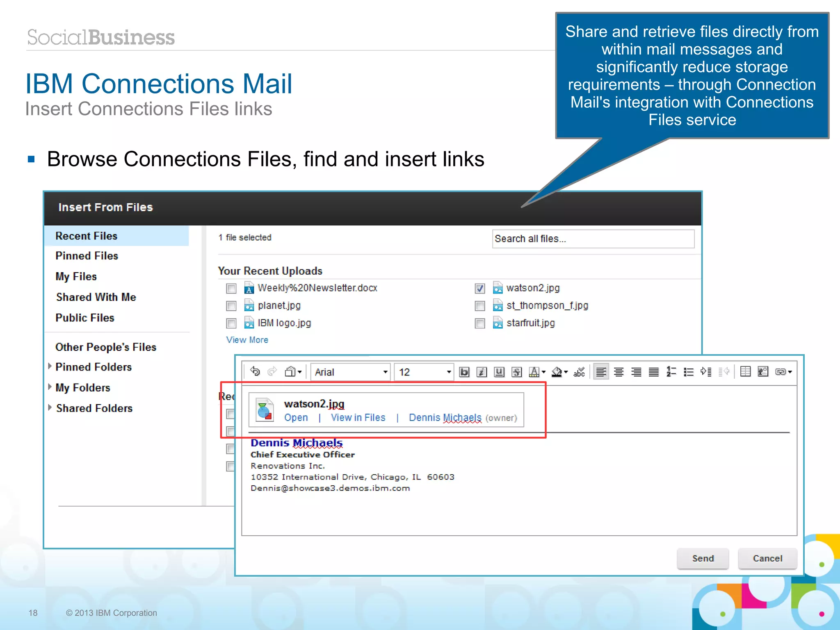Insert a table
This screenshot has width=840, height=630.
tap(746, 371)
